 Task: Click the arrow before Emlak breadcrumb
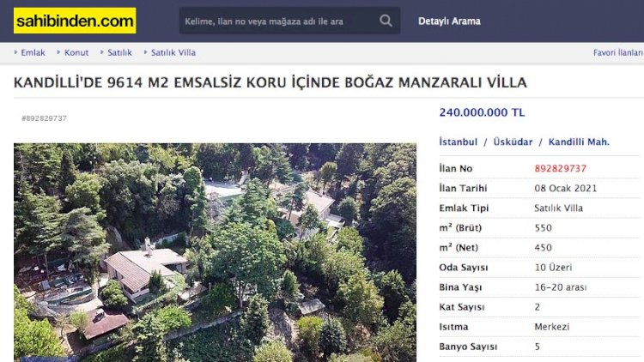(15, 52)
